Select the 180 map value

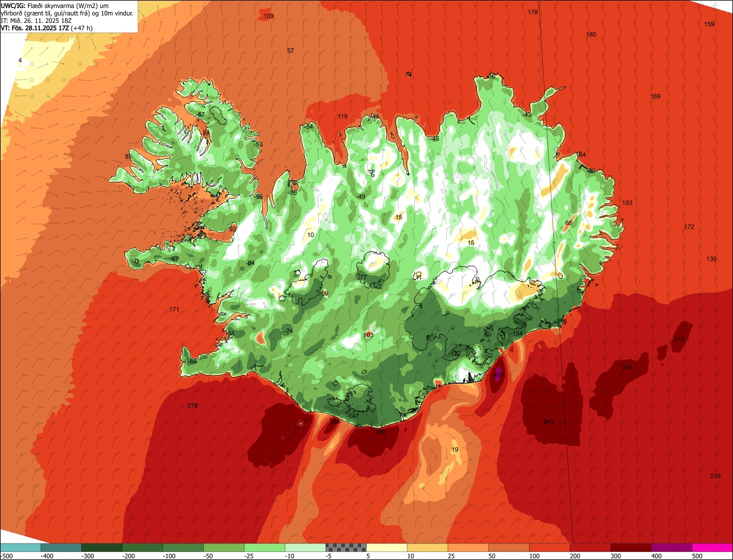click(x=591, y=34)
